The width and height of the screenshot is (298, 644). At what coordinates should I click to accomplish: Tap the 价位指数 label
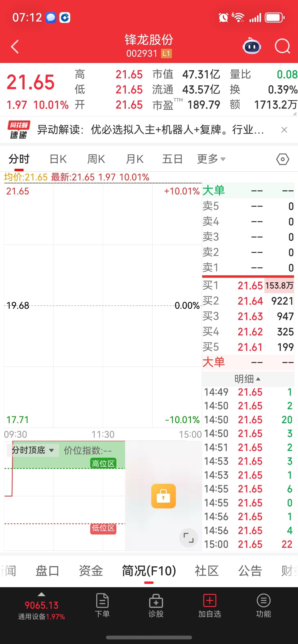[x=88, y=451]
